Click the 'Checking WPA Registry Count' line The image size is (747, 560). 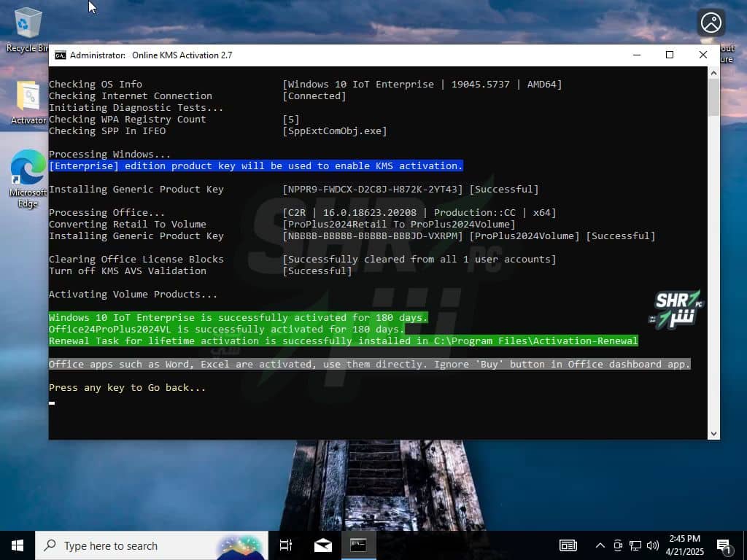[128, 120]
